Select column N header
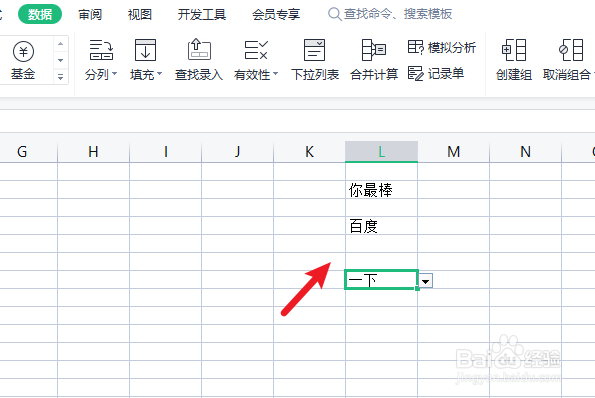Image resolution: width=595 pixels, height=398 pixels. pyautogui.click(x=526, y=152)
